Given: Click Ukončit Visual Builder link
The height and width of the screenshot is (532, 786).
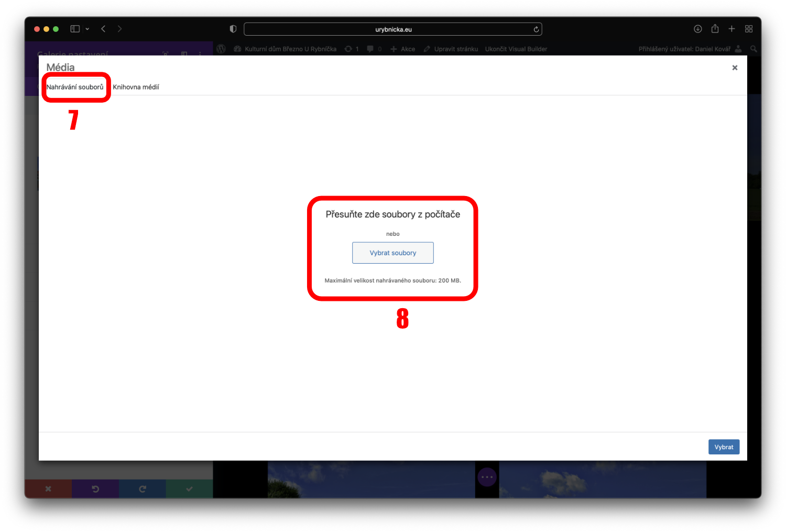Looking at the screenshot, I should coord(516,49).
